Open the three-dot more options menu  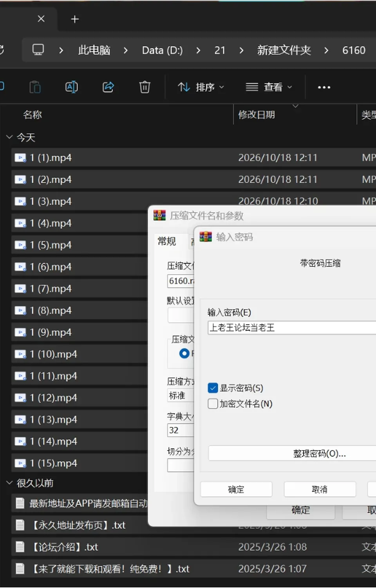324,87
